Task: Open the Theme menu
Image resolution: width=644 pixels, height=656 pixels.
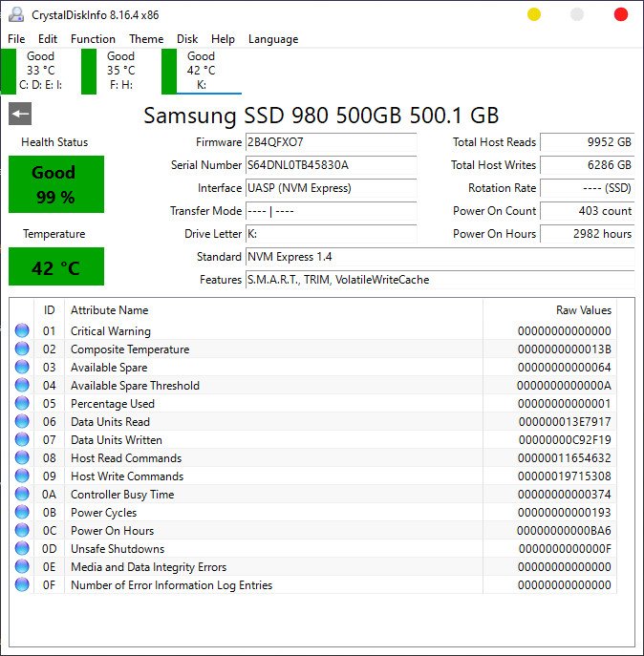Action: [146, 39]
